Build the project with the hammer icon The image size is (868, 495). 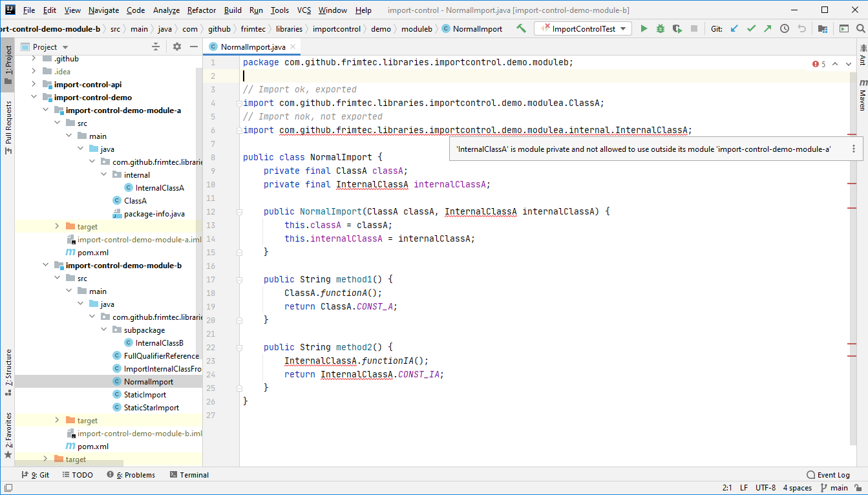point(521,28)
